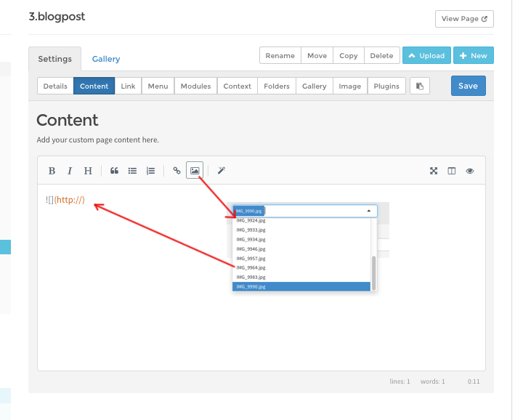Screen dimensions: 523x420
Task: Click the lines count in status bar
Action: (400, 381)
